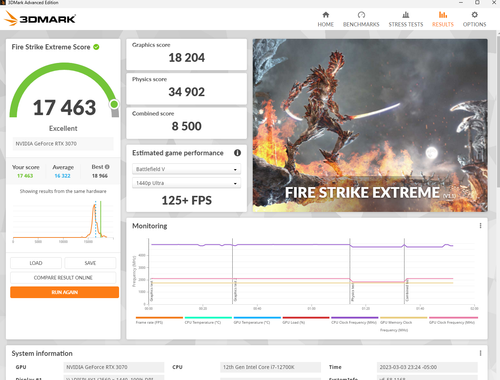
Task: Click the Your score value 17 463
Action: [x=25, y=176]
